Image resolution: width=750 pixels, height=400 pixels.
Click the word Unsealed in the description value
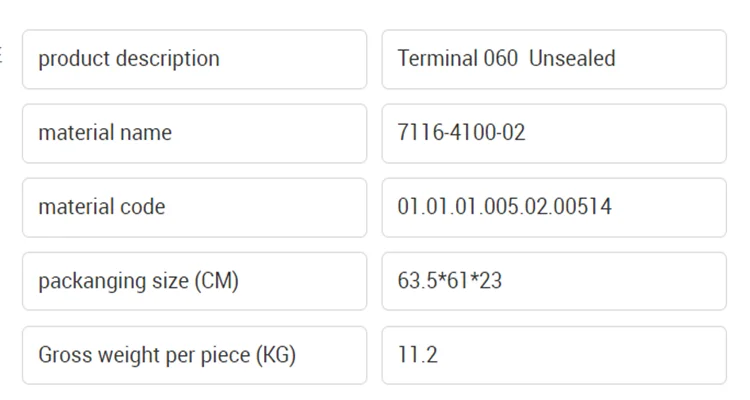(x=572, y=59)
